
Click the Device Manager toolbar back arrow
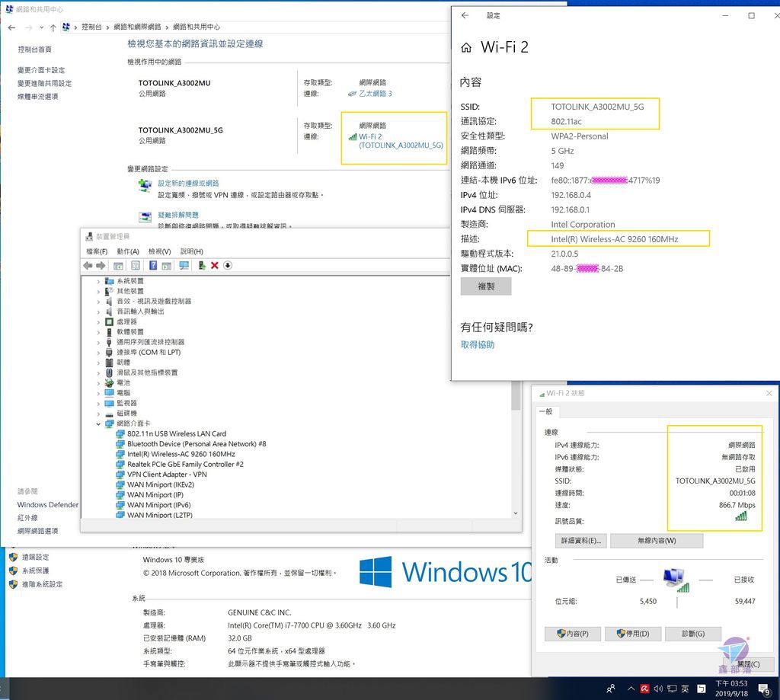(x=88, y=266)
